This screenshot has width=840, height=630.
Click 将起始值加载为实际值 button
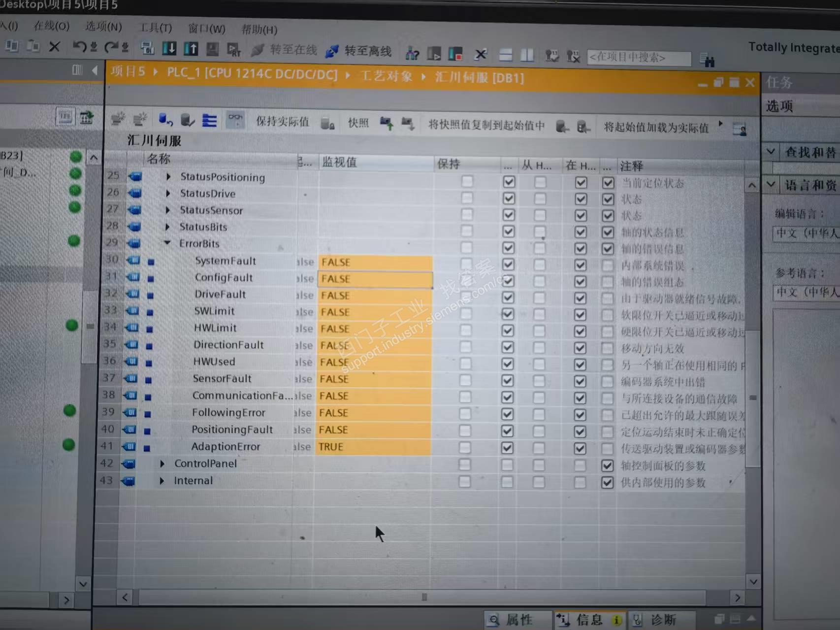tap(656, 128)
